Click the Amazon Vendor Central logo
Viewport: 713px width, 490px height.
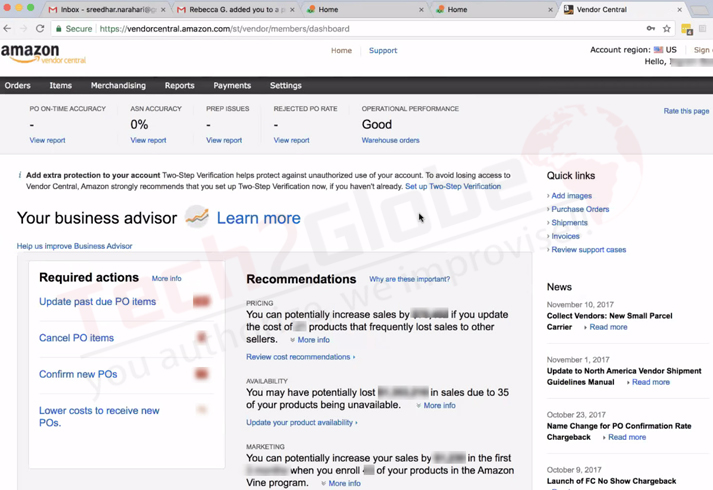coord(43,54)
